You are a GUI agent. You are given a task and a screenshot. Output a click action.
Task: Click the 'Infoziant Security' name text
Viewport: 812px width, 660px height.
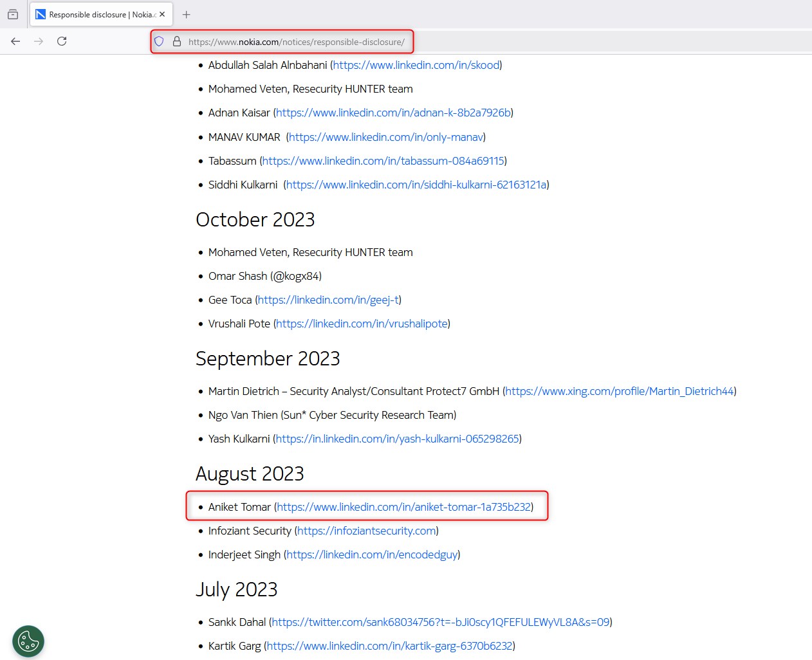[x=250, y=531]
